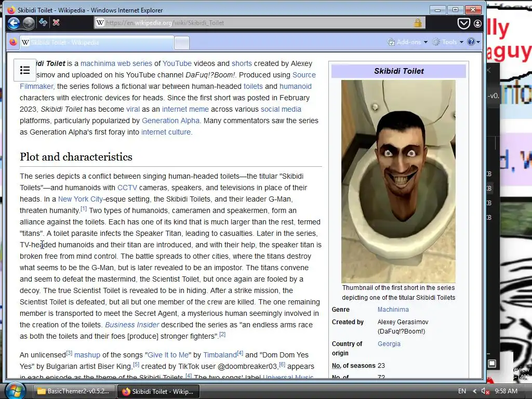Click the Alexey Gerasimov creator text

403,322
